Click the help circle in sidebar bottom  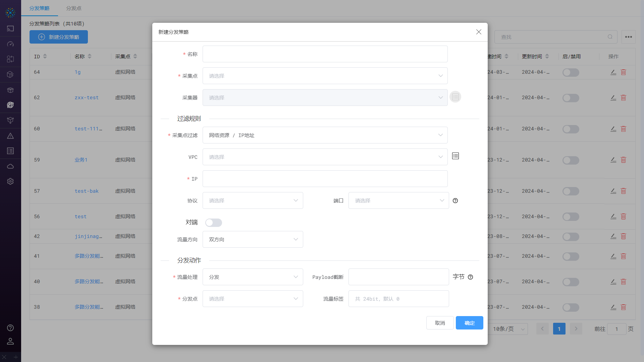(x=10, y=328)
